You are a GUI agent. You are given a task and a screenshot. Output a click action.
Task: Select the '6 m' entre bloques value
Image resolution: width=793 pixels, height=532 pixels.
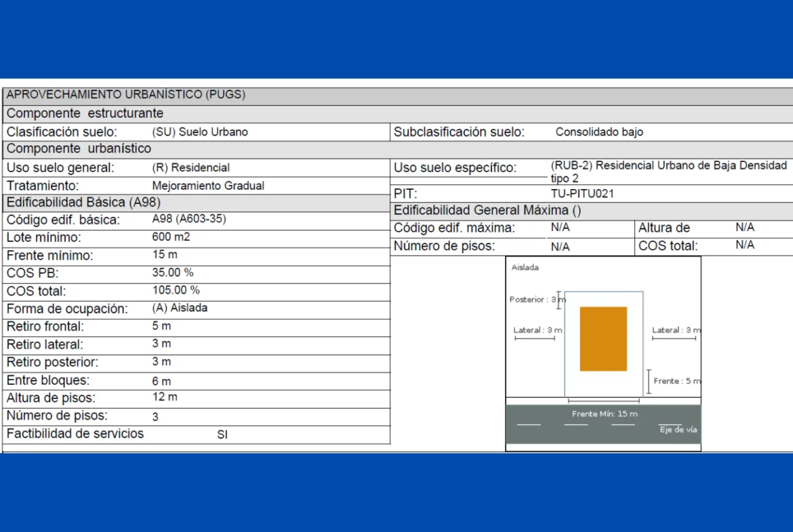(x=161, y=382)
